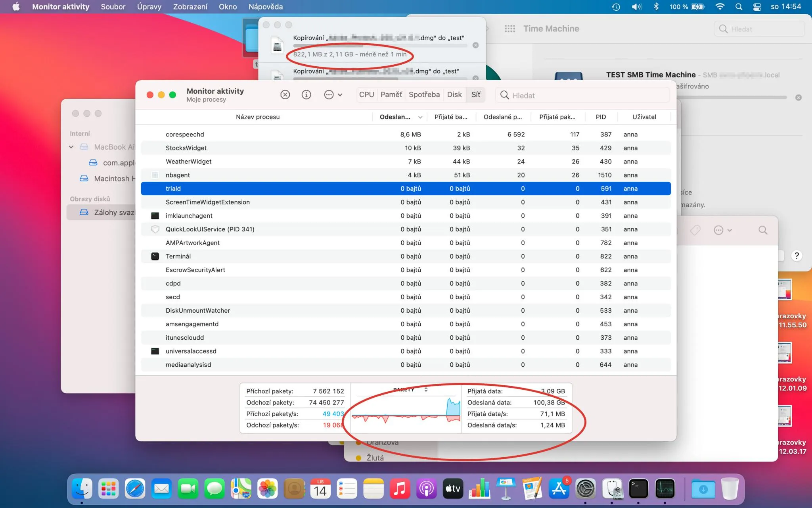812x508 pixels.
Task: Select the QuickLookUIService (PID 341) row
Action: coord(406,229)
